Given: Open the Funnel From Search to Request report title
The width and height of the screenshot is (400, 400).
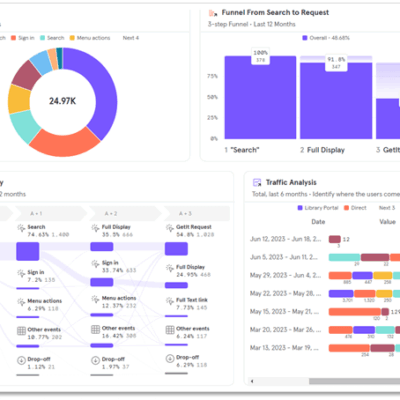Looking at the screenshot, I should [x=275, y=13].
